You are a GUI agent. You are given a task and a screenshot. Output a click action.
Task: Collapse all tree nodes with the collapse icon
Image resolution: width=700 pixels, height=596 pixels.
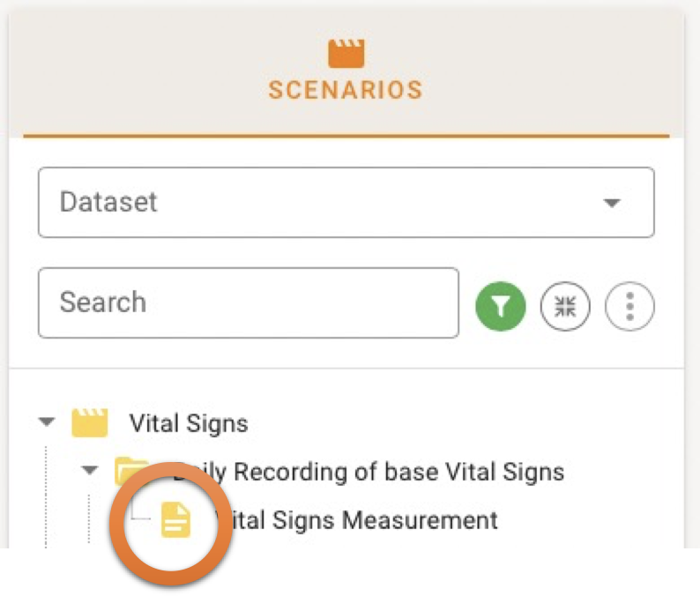tap(565, 306)
